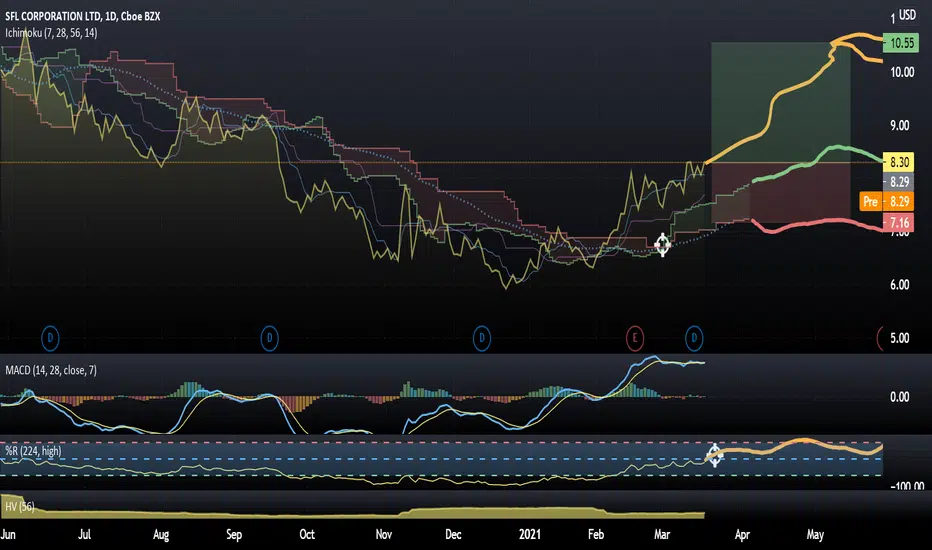Click the Mar label on time axis

tap(662, 534)
